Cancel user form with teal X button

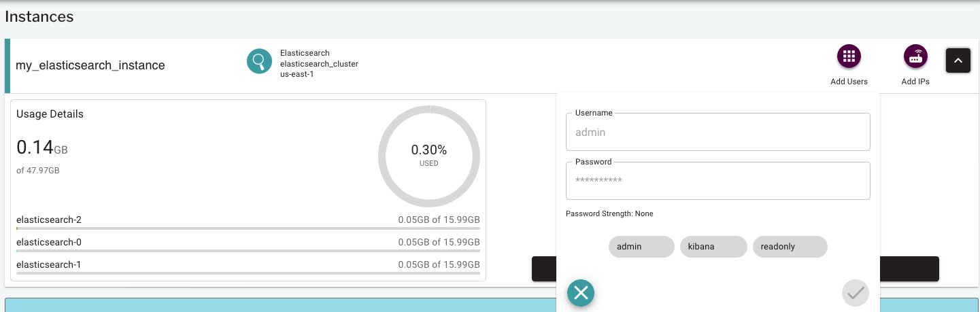pyautogui.click(x=580, y=293)
